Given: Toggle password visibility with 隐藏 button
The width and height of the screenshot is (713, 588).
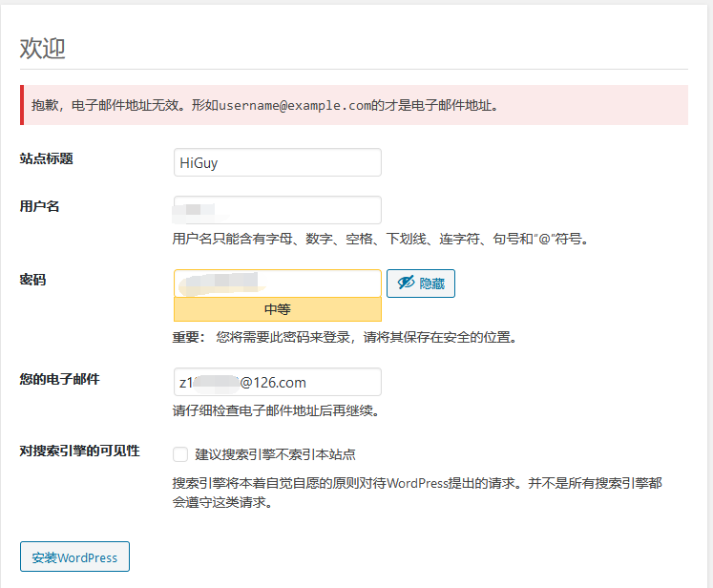Looking at the screenshot, I should click(421, 283).
